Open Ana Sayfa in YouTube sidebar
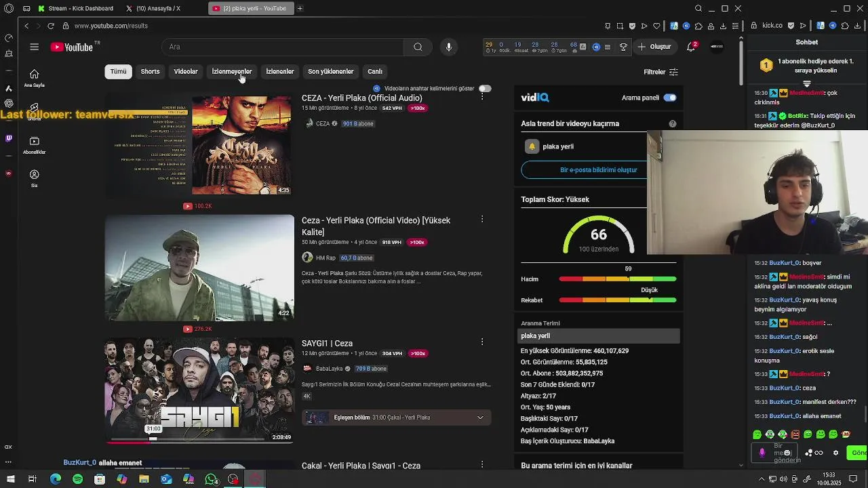Viewport: 868px width, 488px height. (x=34, y=78)
